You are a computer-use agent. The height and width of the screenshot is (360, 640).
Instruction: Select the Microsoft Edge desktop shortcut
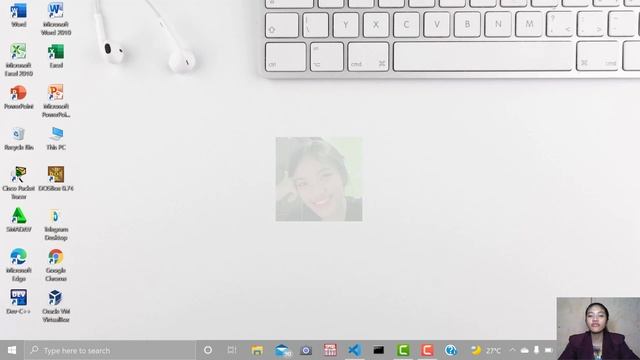[18, 265]
